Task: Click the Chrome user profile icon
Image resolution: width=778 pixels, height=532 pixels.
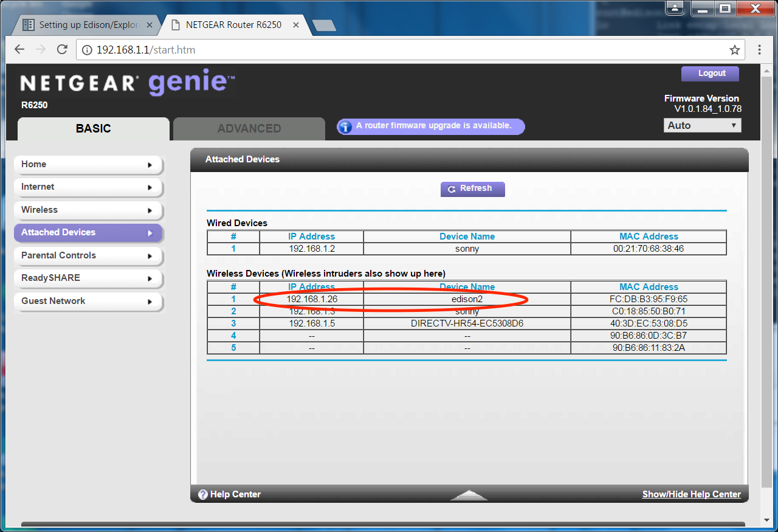Action: click(673, 8)
